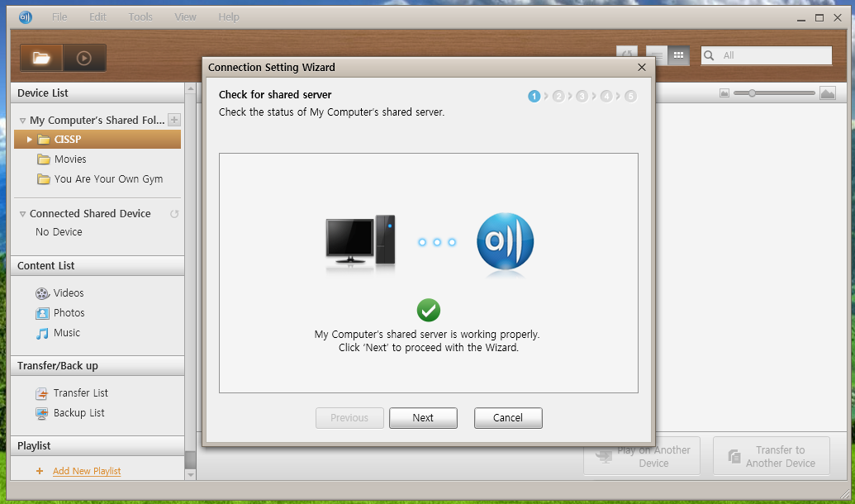Close the Connection Setting Wizard dialog
The image size is (855, 504).
click(642, 67)
